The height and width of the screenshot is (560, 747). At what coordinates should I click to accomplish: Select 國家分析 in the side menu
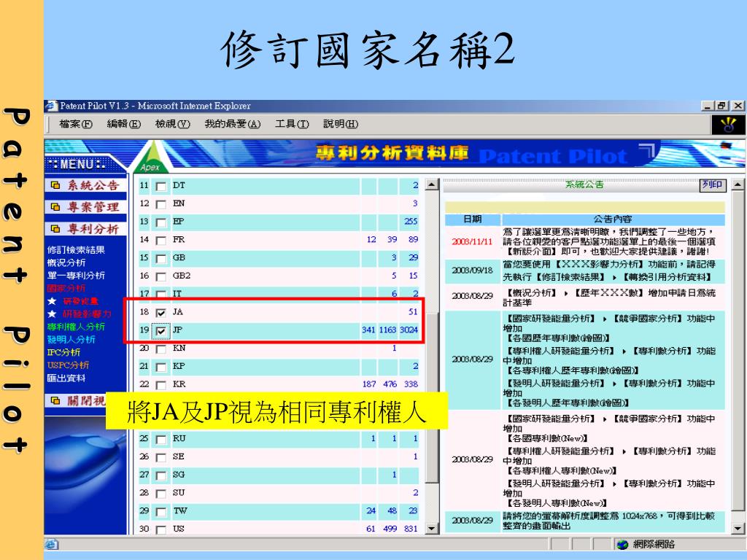[x=66, y=288]
